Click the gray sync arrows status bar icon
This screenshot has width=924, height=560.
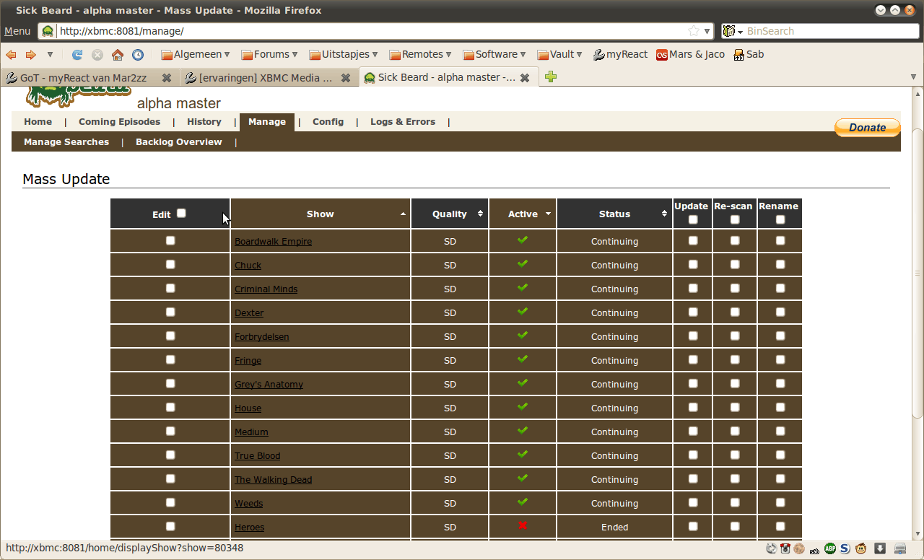pyautogui.click(x=772, y=548)
